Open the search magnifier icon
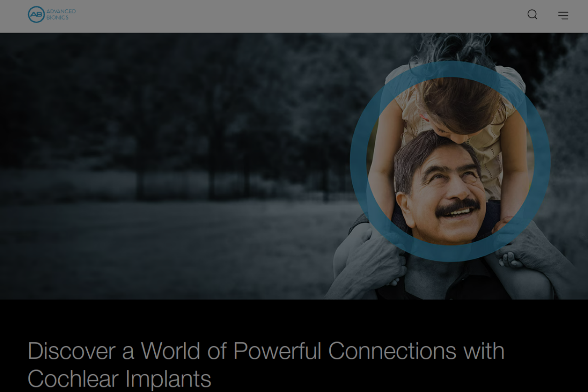This screenshot has height=392, width=588. tap(532, 15)
